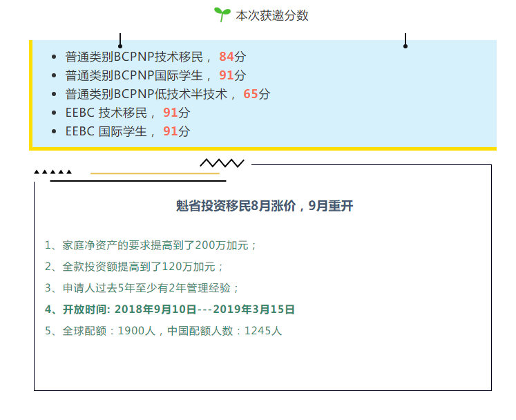Click item 5 about 全球配额 1900人
The width and height of the screenshot is (516, 420).
pyautogui.click(x=163, y=331)
